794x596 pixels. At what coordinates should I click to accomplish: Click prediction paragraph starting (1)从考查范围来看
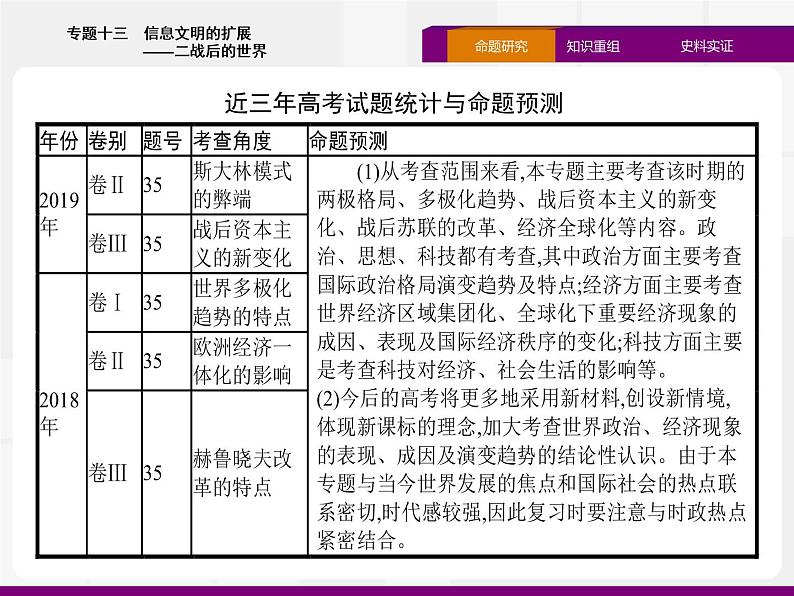point(530,270)
